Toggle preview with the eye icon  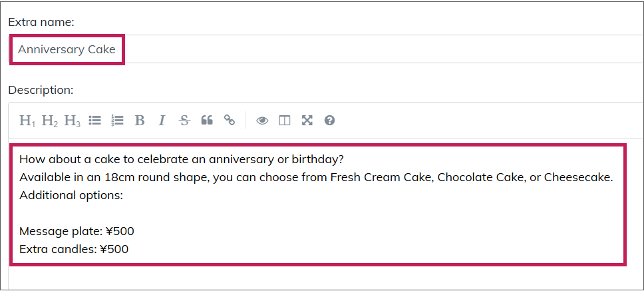click(x=262, y=120)
